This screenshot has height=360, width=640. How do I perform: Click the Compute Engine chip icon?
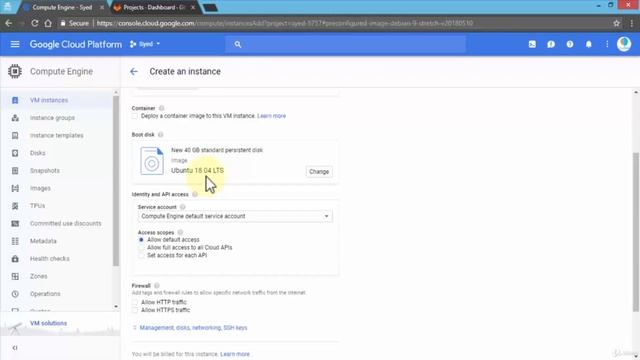15,71
